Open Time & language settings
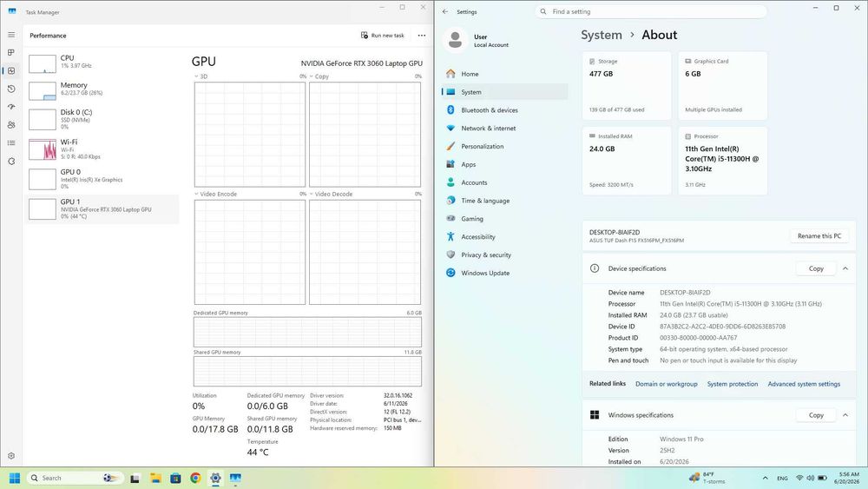868x489 pixels. [x=505, y=201]
